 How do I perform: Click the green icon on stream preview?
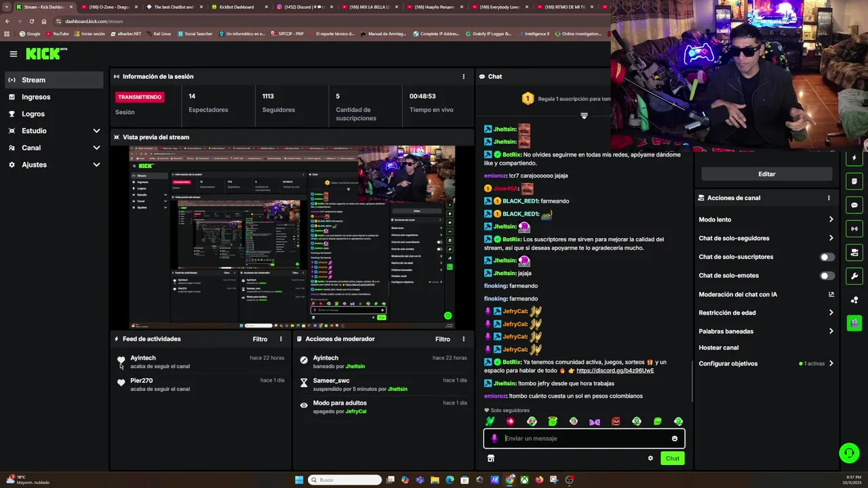click(448, 316)
